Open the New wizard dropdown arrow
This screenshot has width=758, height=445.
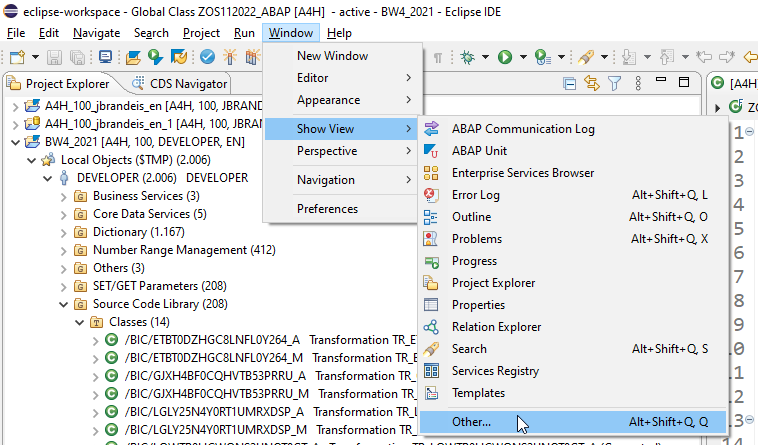coord(35,57)
